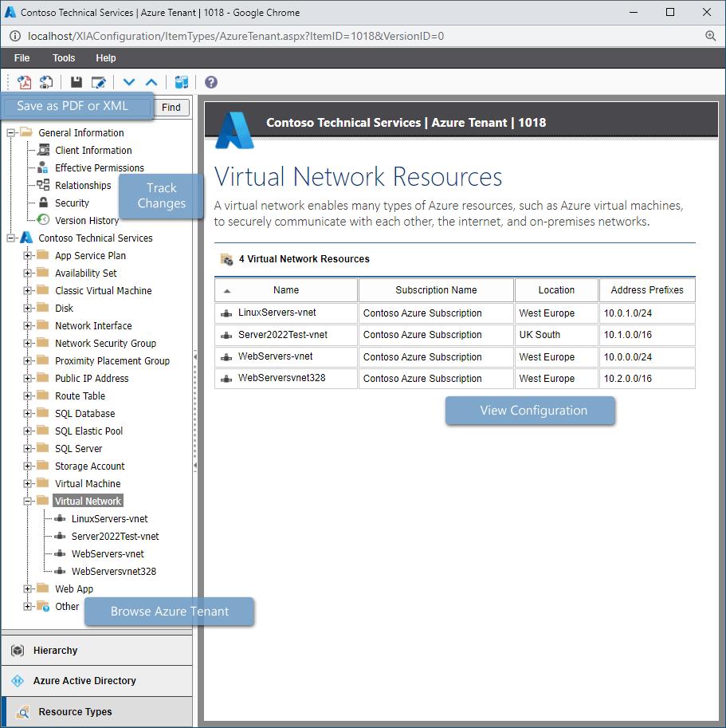
Task: Expand the Network Security Group folder
Action: [27, 344]
